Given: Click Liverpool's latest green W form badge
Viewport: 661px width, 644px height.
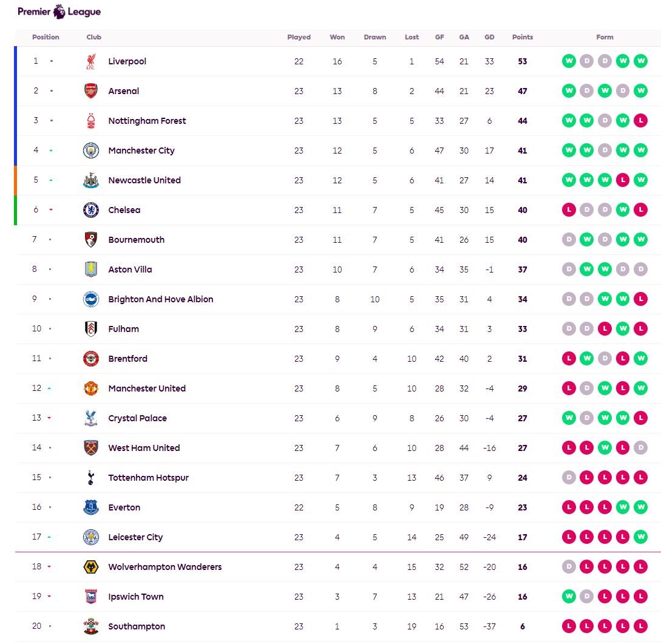Looking at the screenshot, I should (x=640, y=61).
